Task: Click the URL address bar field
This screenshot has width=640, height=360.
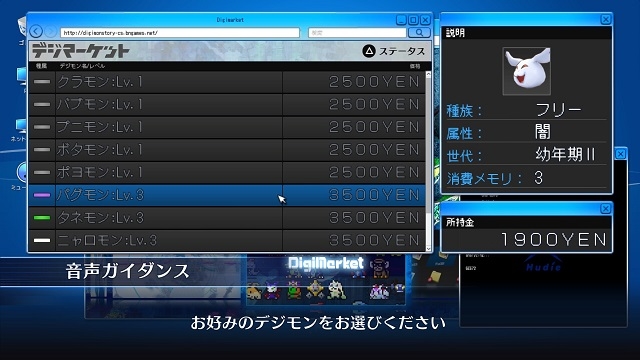Action: [180, 33]
